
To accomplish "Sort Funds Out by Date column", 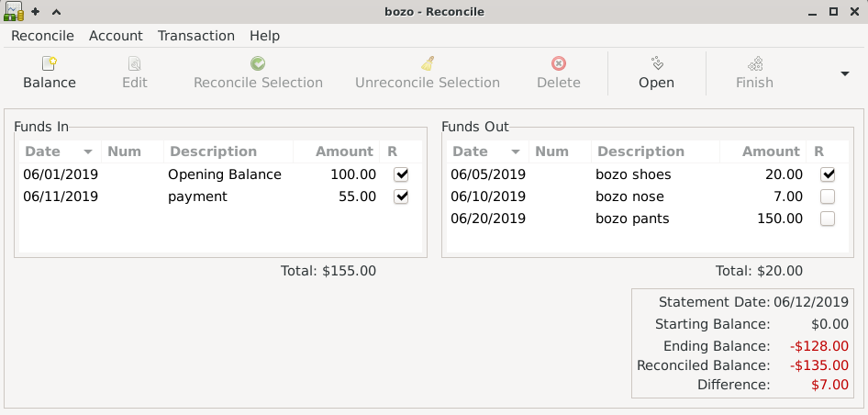I will (486, 151).
